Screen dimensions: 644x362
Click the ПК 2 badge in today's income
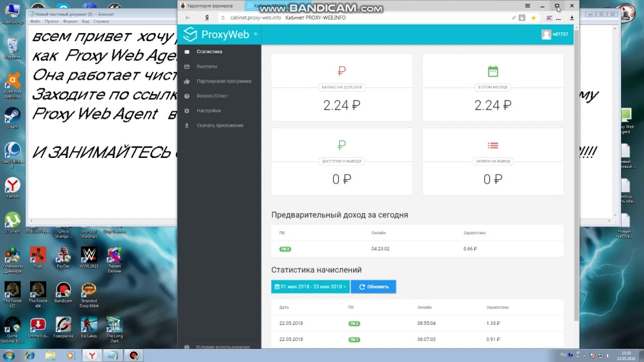285,249
